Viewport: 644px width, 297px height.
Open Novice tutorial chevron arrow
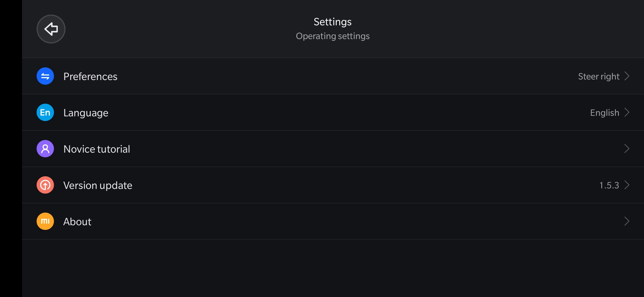point(627,148)
